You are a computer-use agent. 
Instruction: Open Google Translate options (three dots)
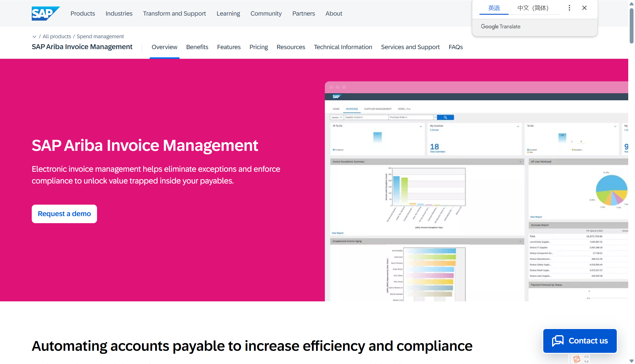pos(569,8)
